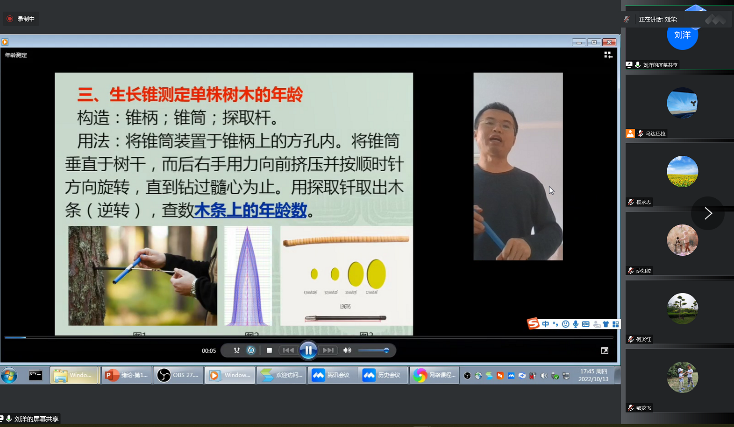Image resolution: width=734 pixels, height=427 pixels.
Task: Toggle Chinese/English mode on Sogou input bar
Action: [545, 323]
